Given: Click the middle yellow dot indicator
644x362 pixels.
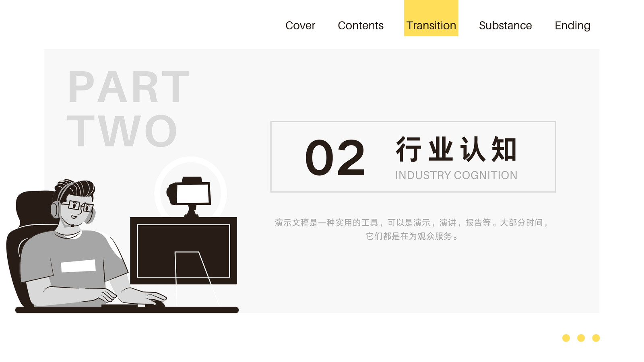Looking at the screenshot, I should point(581,338).
